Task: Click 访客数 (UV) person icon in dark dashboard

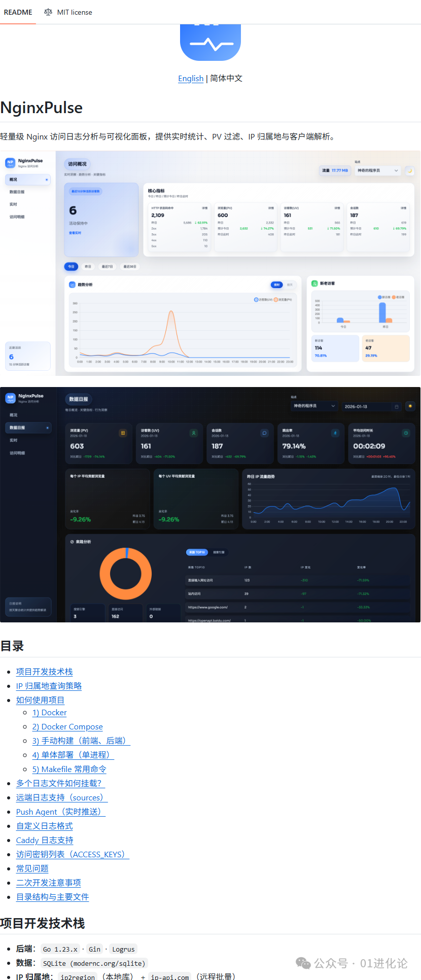Action: 193,433
